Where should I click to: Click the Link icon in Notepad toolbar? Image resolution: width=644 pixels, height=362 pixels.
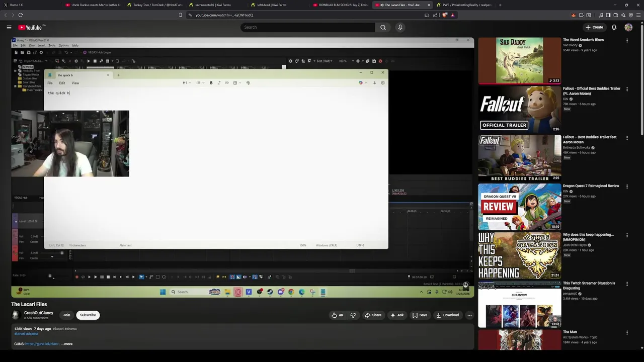point(226,83)
